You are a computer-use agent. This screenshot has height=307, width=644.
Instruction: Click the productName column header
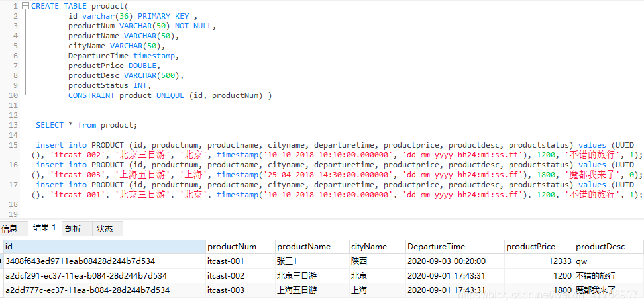click(x=312, y=247)
